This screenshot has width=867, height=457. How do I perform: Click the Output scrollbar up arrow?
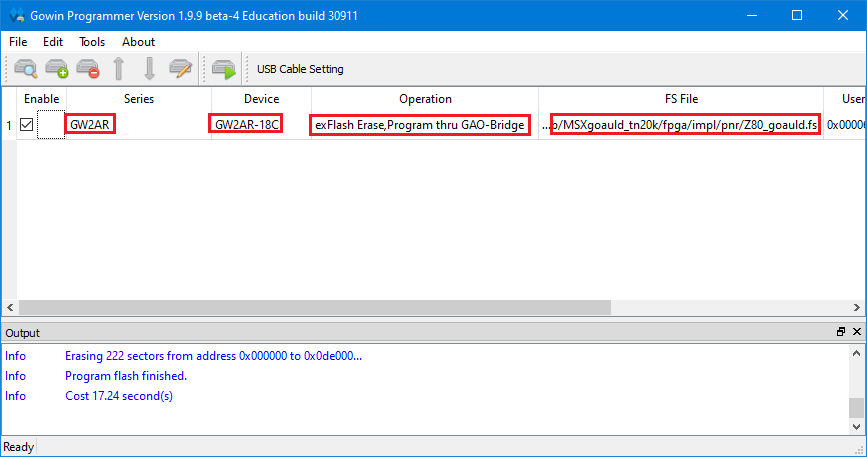pyautogui.click(x=856, y=353)
